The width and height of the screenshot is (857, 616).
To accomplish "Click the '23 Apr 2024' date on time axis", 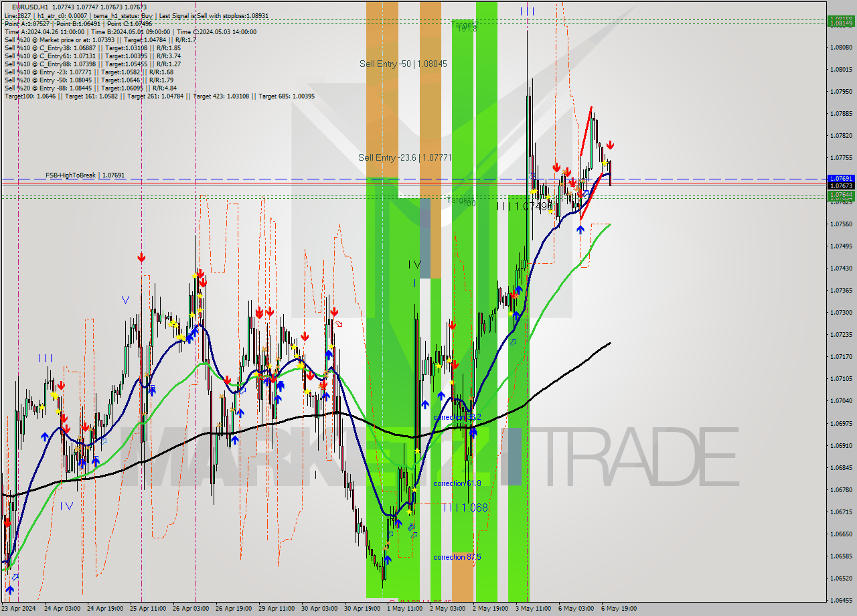I will coord(18,609).
